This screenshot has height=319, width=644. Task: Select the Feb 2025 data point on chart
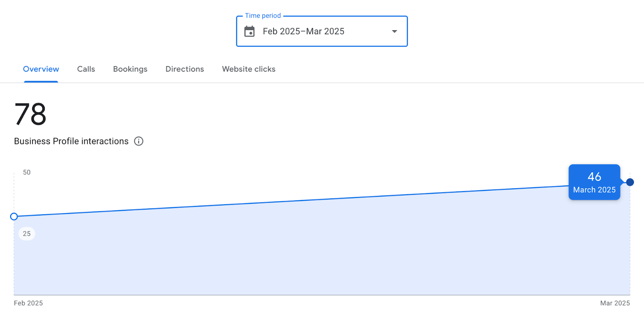pyautogui.click(x=14, y=216)
